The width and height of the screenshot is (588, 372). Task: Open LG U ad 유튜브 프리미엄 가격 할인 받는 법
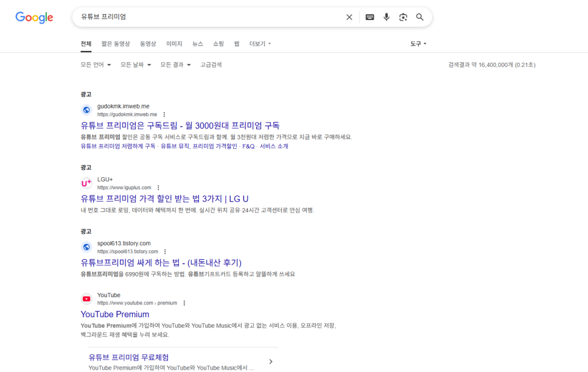(x=164, y=198)
